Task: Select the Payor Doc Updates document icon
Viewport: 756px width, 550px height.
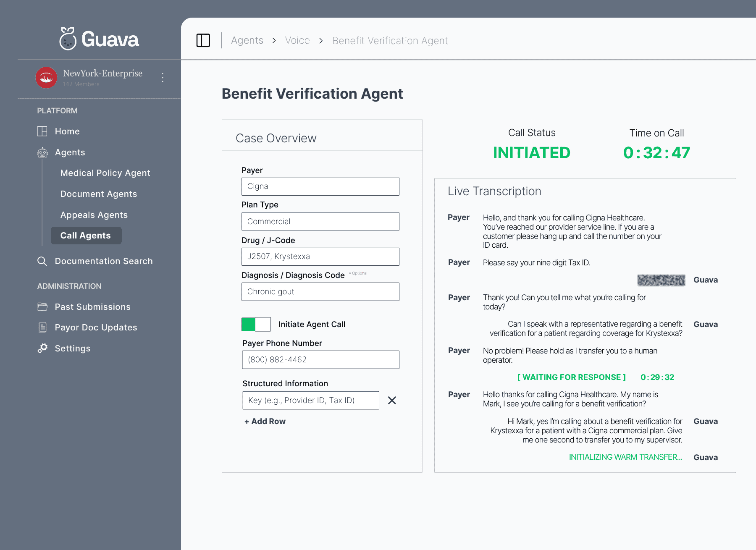Action: coord(42,327)
